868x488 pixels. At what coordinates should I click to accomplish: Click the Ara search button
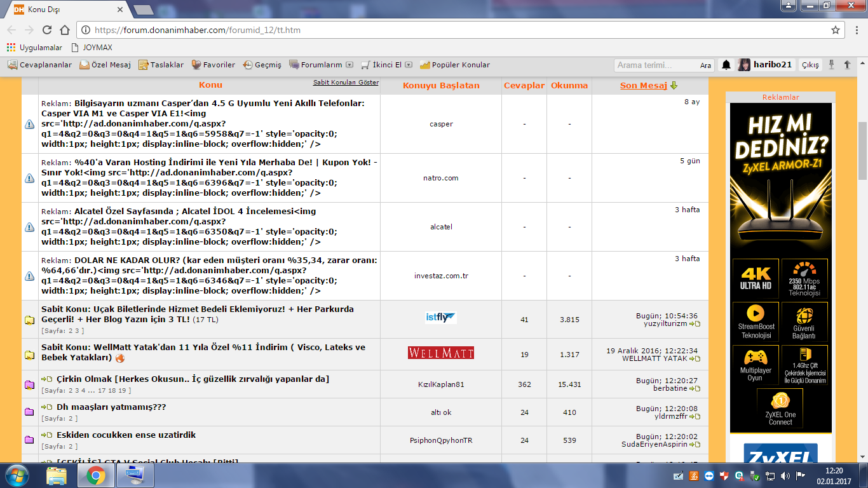click(706, 65)
